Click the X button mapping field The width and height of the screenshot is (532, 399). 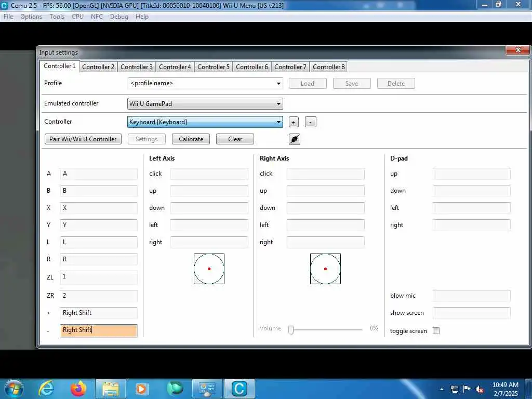(99, 208)
